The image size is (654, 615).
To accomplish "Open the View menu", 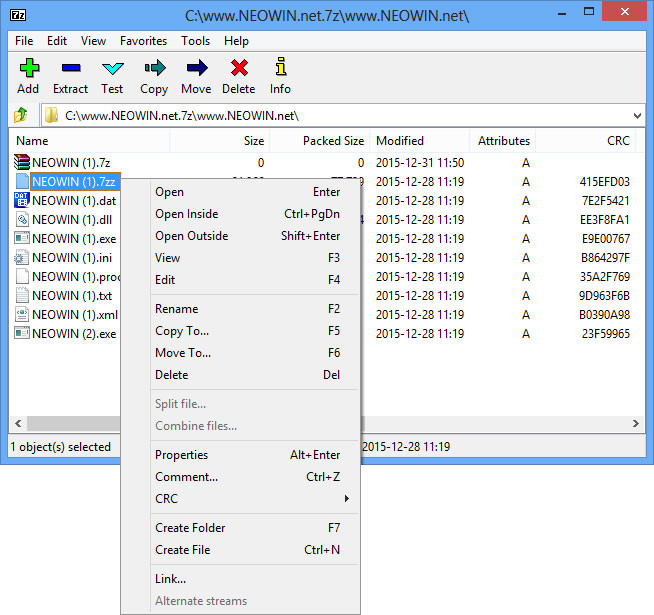I will [93, 41].
